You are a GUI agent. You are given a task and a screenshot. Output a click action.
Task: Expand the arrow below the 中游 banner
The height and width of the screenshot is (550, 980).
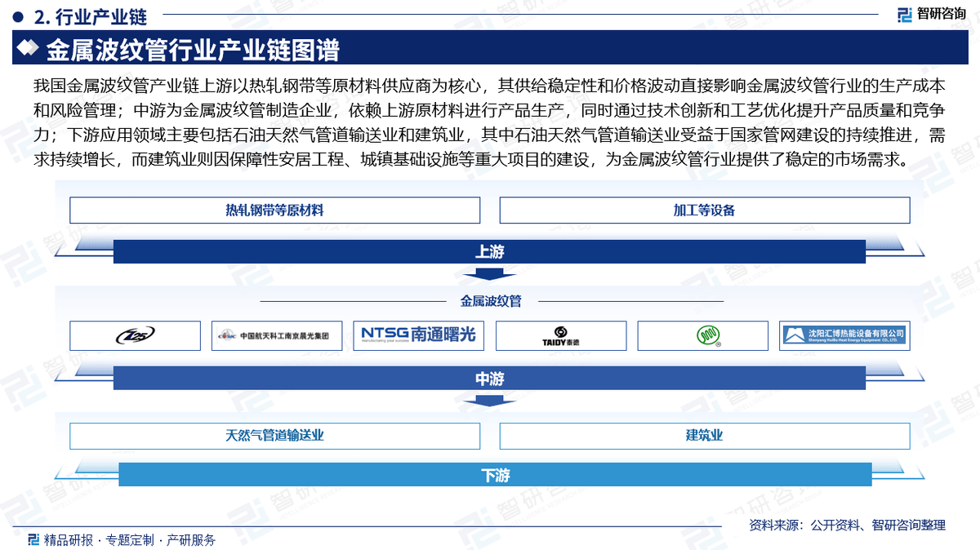click(490, 401)
